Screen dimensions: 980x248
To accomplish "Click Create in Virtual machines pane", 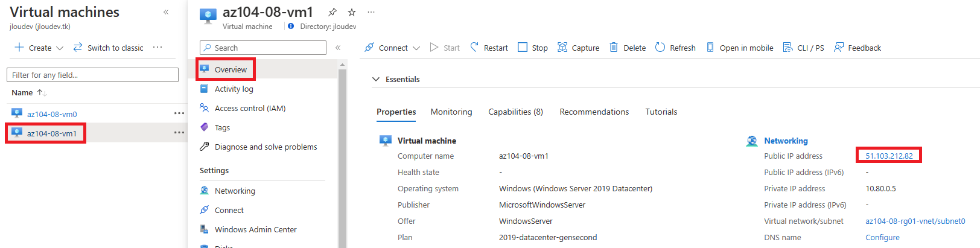I will pyautogui.click(x=33, y=48).
